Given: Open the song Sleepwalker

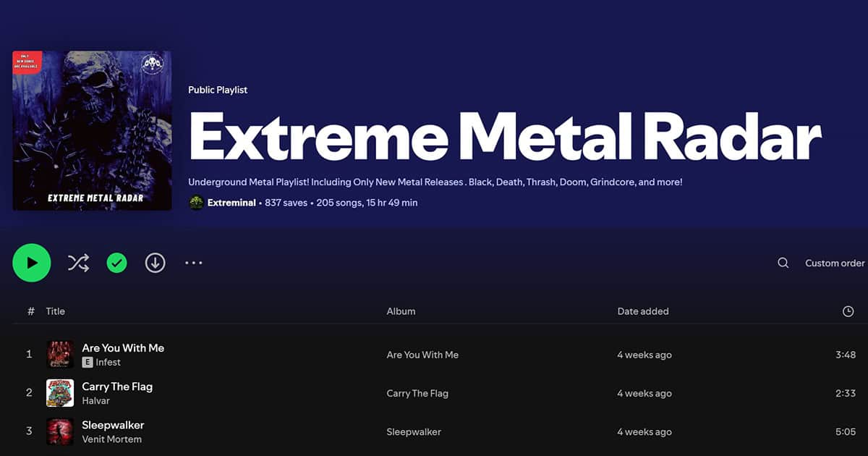Looking at the screenshot, I should point(113,425).
